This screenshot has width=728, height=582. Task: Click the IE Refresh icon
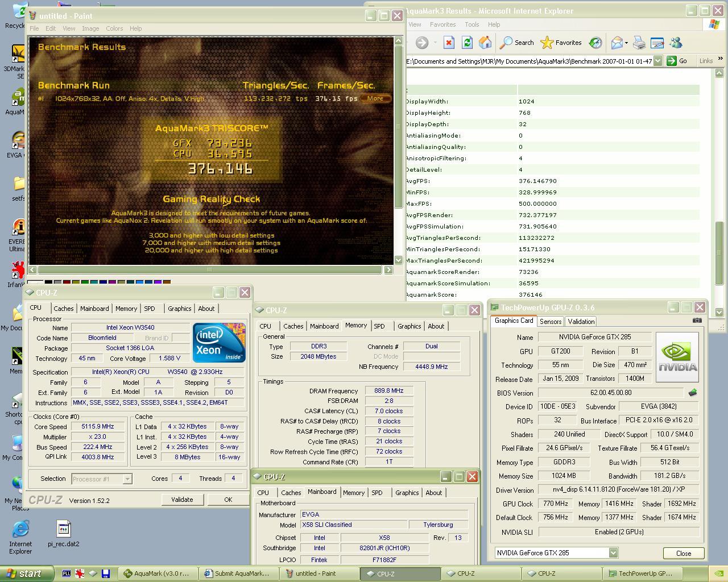[x=467, y=43]
